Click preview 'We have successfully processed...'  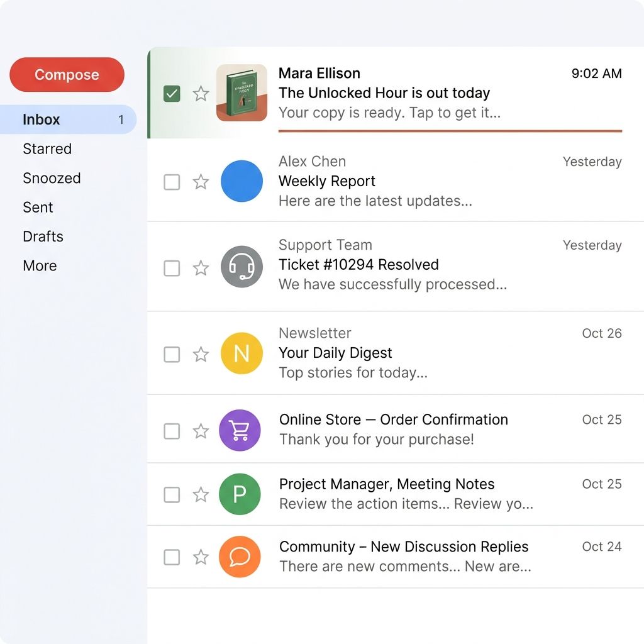tap(392, 284)
